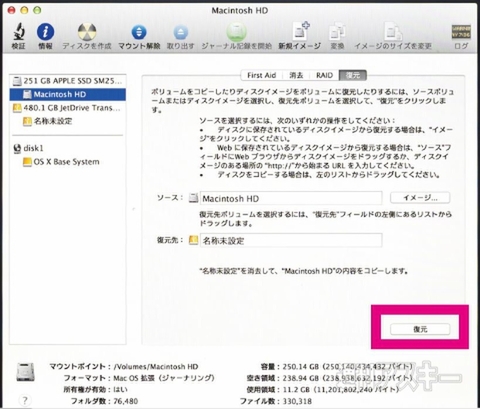Click the yellow volume icon beside 復元先 field
The height and width of the screenshot is (409, 480).
click(x=193, y=240)
